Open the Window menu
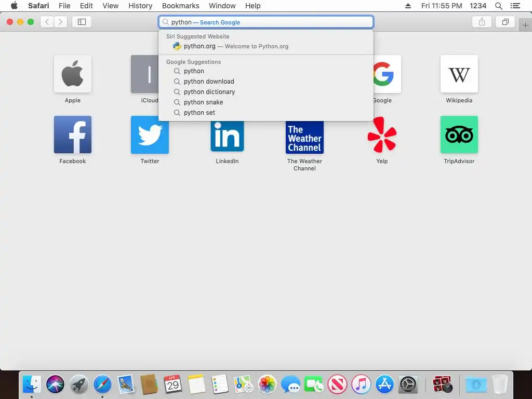 tap(222, 6)
